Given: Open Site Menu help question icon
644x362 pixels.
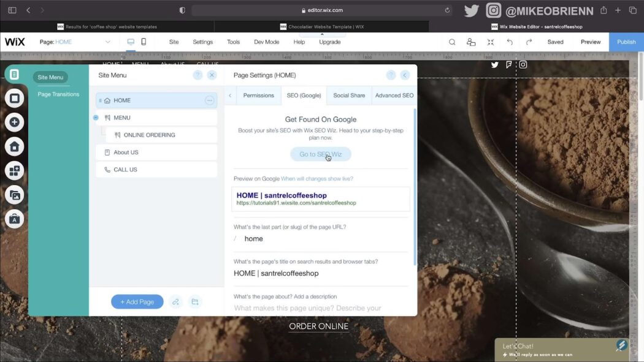Looking at the screenshot, I should tap(197, 75).
